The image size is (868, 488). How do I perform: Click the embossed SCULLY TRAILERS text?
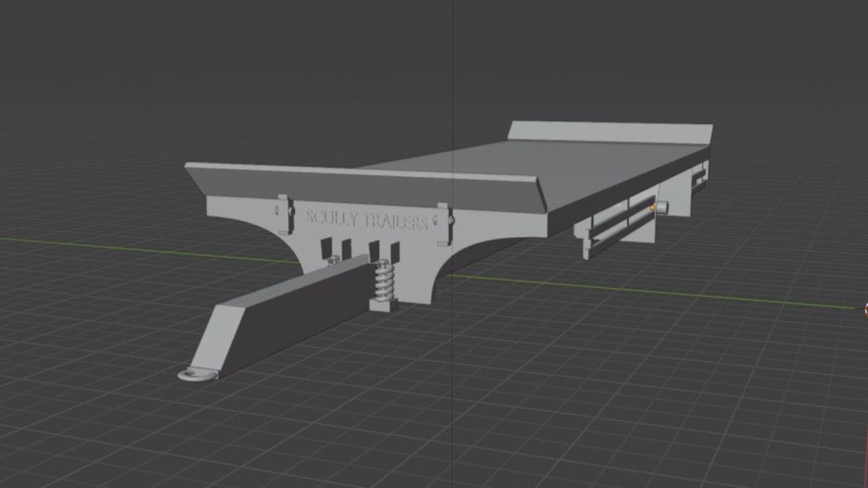[x=366, y=219]
